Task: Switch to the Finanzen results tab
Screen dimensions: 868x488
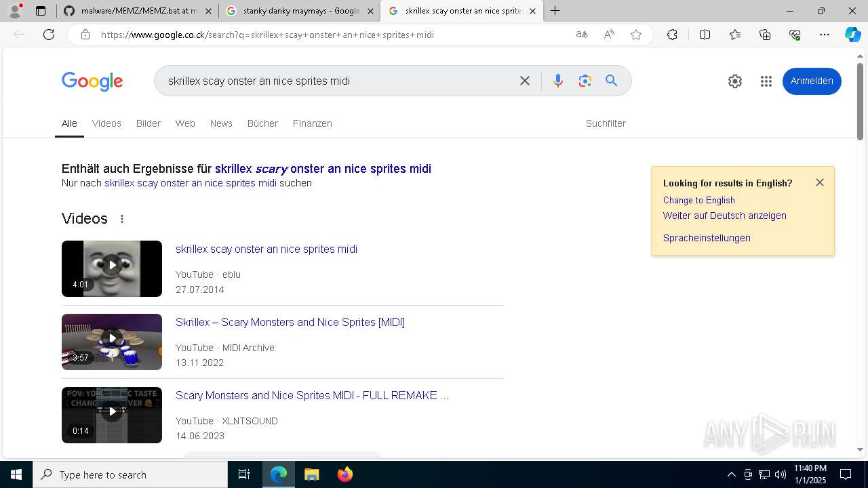Action: [x=313, y=123]
